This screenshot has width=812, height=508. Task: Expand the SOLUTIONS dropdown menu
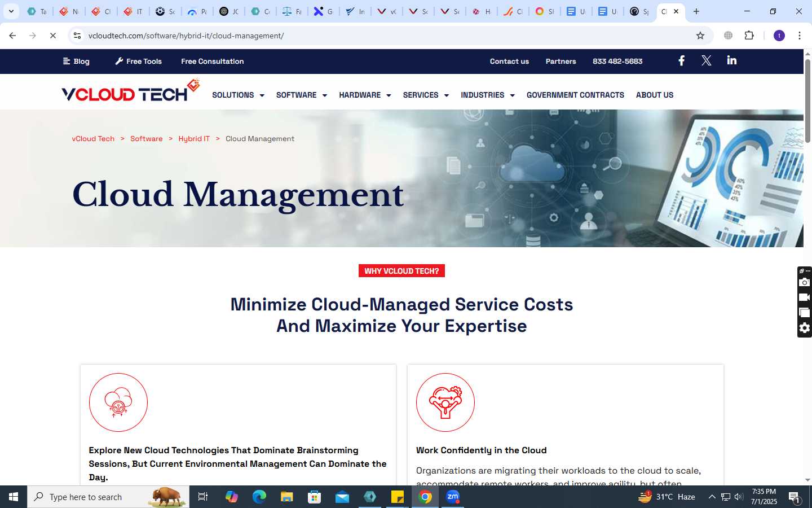pos(238,95)
